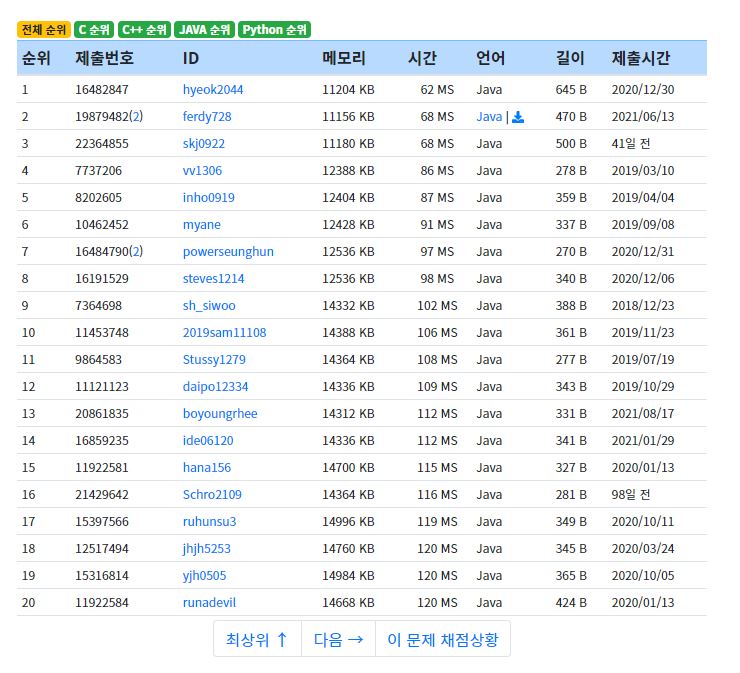
Task: Select length value 424 B
Action: coord(571,602)
